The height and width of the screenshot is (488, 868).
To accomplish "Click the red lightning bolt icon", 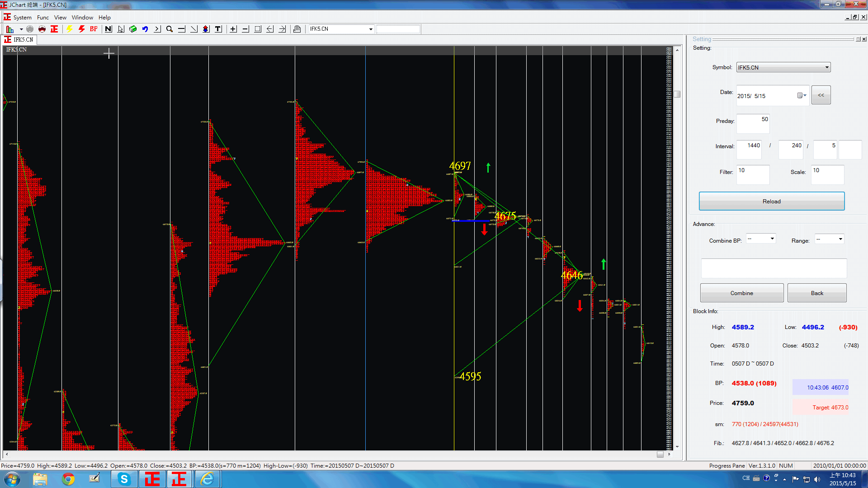I will (81, 29).
